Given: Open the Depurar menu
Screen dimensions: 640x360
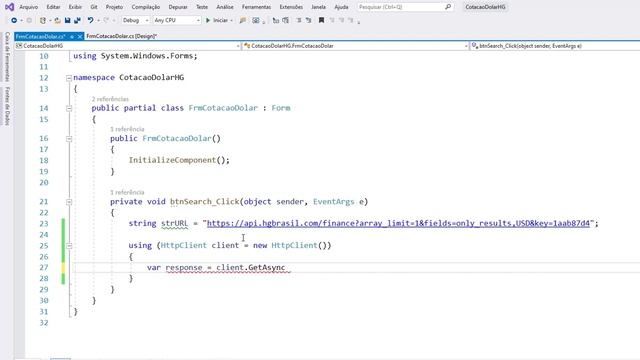Looking at the screenshot, I should [178, 7].
